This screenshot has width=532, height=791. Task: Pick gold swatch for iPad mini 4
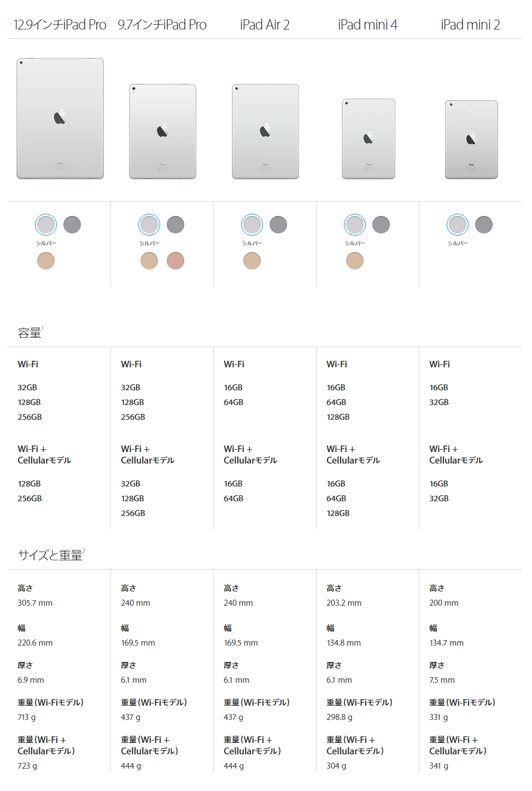click(355, 261)
